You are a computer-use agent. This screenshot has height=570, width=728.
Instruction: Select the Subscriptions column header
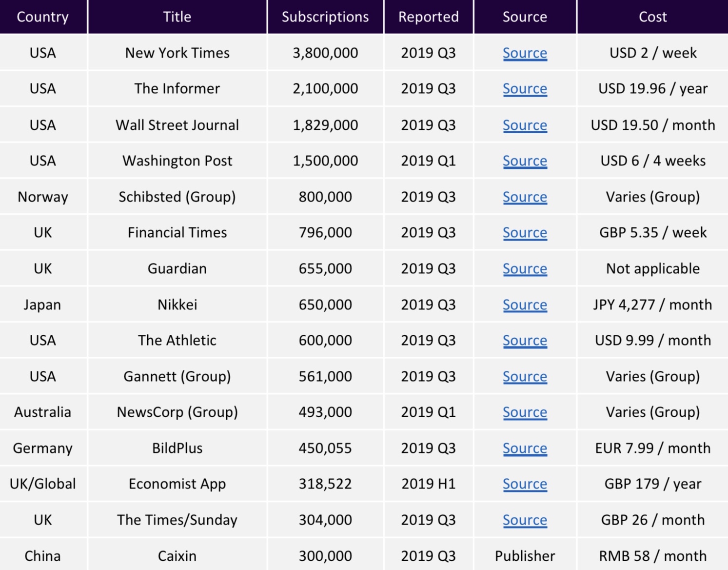(325, 17)
